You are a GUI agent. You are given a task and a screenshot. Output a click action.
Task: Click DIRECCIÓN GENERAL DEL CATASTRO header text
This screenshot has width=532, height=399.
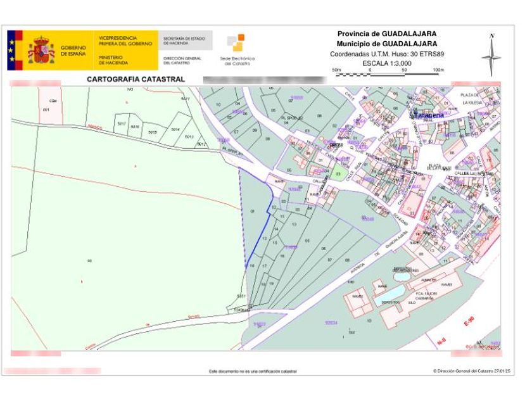click(x=182, y=60)
